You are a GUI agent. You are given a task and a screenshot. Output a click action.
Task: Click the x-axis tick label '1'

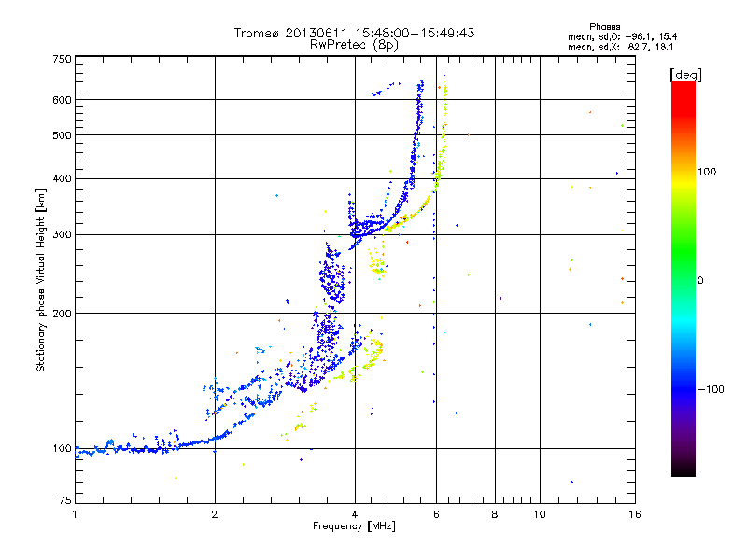click(x=75, y=514)
